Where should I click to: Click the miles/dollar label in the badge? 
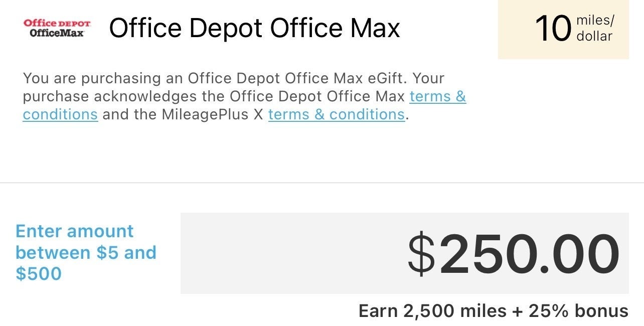(x=595, y=29)
